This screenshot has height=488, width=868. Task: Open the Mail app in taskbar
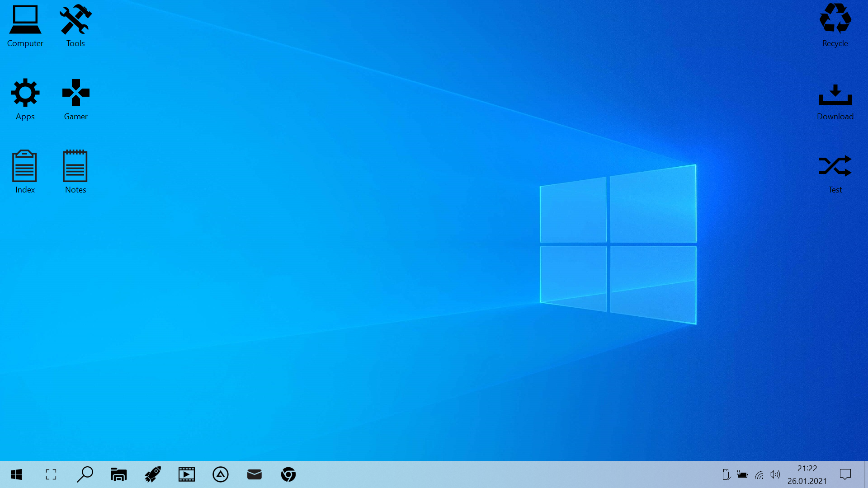point(255,474)
